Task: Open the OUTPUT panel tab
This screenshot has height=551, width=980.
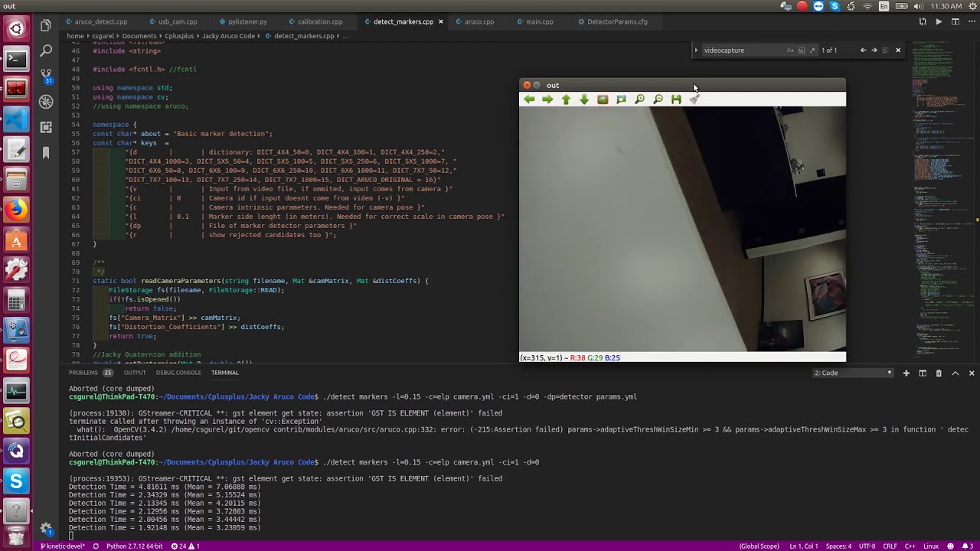Action: click(135, 373)
